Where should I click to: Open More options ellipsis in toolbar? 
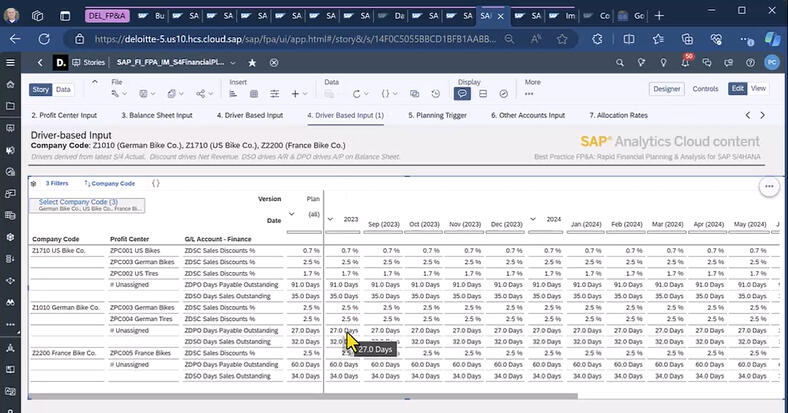pyautogui.click(x=529, y=94)
